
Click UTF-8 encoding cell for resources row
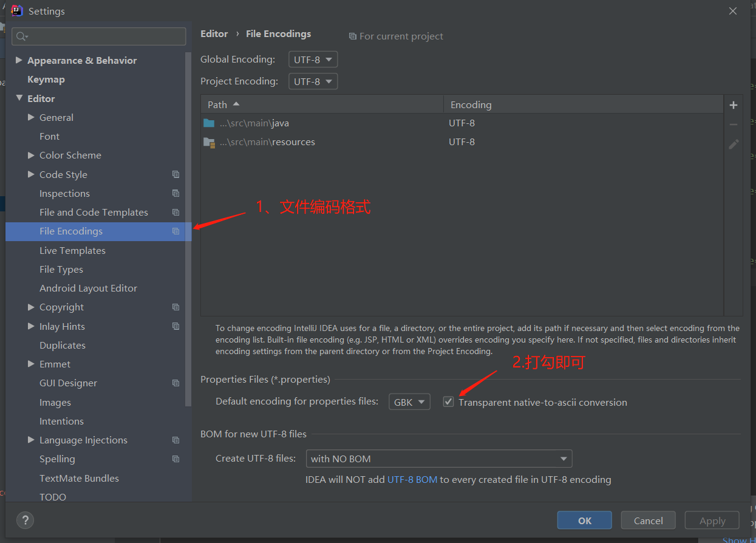point(462,142)
